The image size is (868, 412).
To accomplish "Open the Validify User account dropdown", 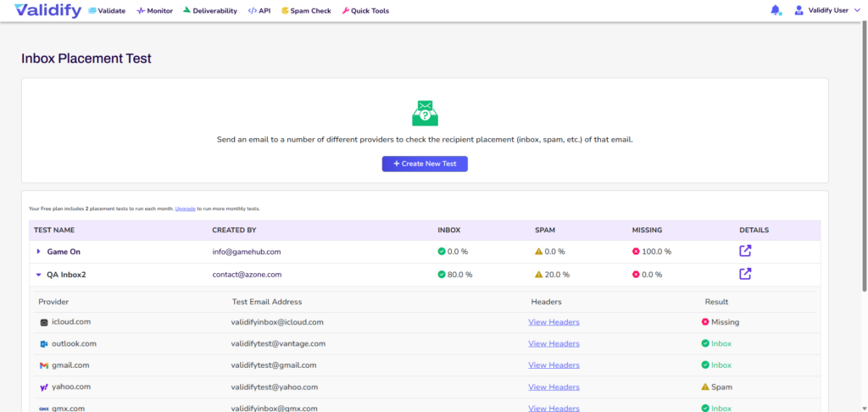I will coord(826,11).
